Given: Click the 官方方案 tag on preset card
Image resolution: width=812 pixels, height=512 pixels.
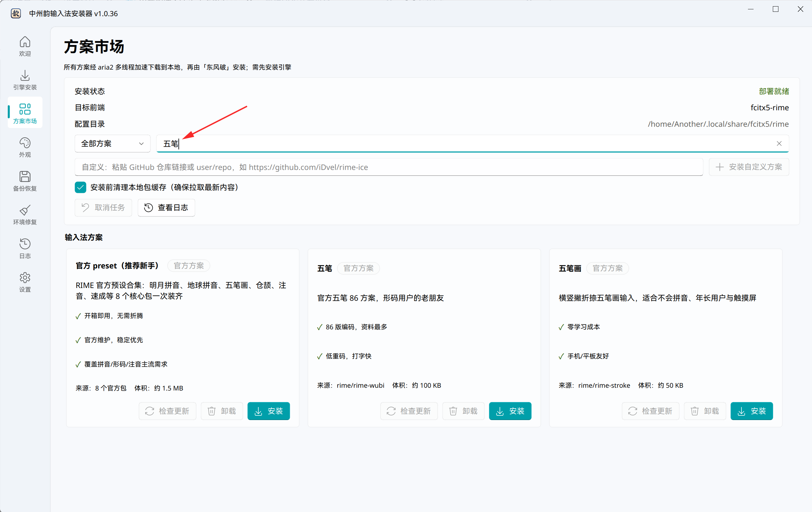Looking at the screenshot, I should pyautogui.click(x=189, y=266).
